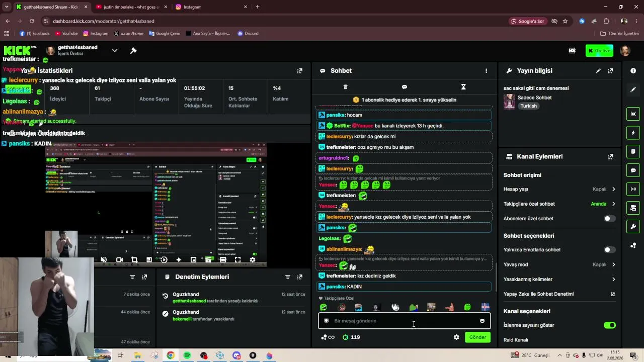Viewport: 644px width, 362px height.
Task: Open Discord from taskbar
Action: tap(236, 355)
